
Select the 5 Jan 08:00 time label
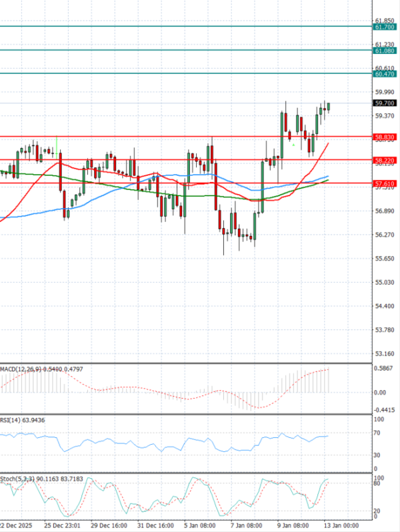point(199,525)
